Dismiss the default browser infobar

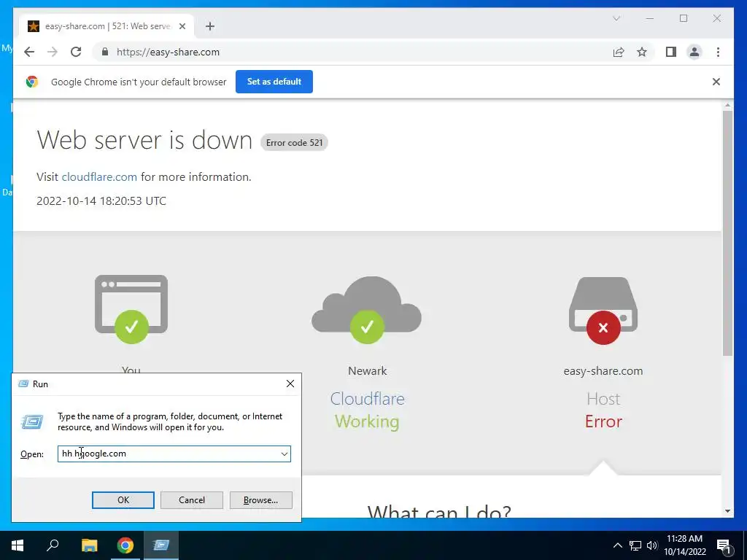point(716,82)
